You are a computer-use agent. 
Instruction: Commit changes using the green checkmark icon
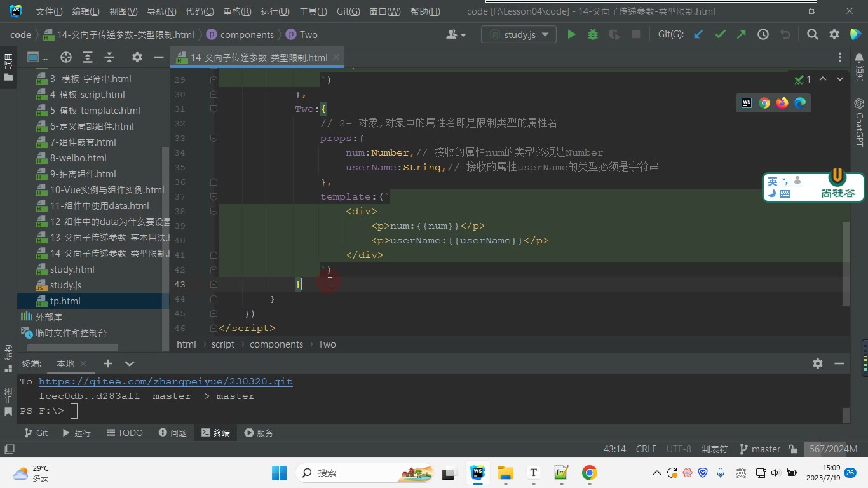[x=720, y=35]
